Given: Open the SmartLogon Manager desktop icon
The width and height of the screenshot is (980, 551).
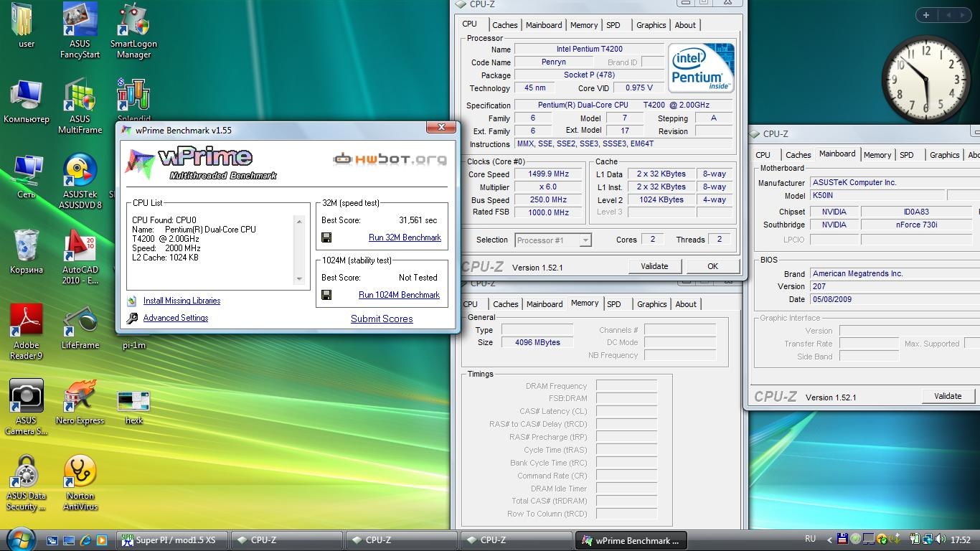Looking at the screenshot, I should (133, 30).
